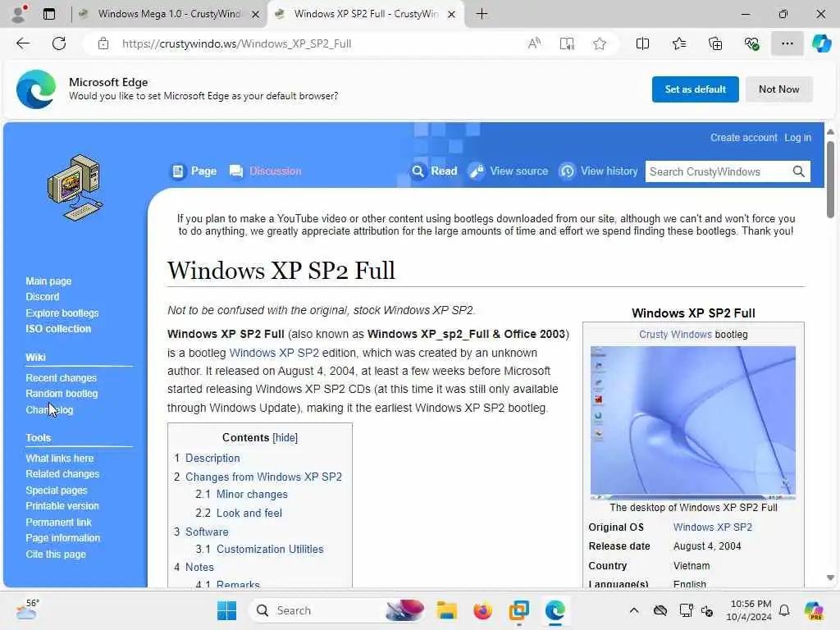Dismiss prompt with Not Now
The width and height of the screenshot is (840, 630).
click(x=778, y=89)
